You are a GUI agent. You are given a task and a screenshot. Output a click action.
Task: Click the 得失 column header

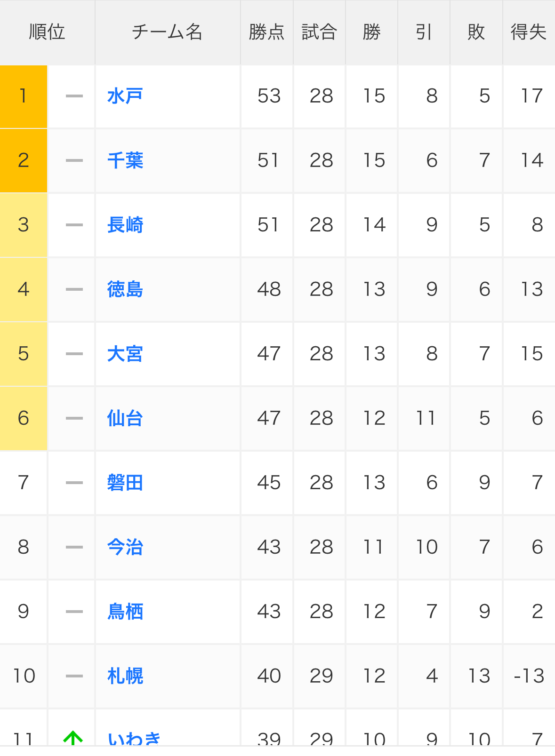(x=529, y=32)
